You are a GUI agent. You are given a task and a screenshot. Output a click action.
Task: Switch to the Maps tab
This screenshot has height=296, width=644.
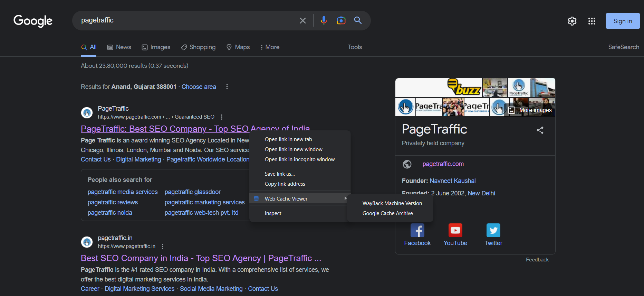click(x=238, y=47)
